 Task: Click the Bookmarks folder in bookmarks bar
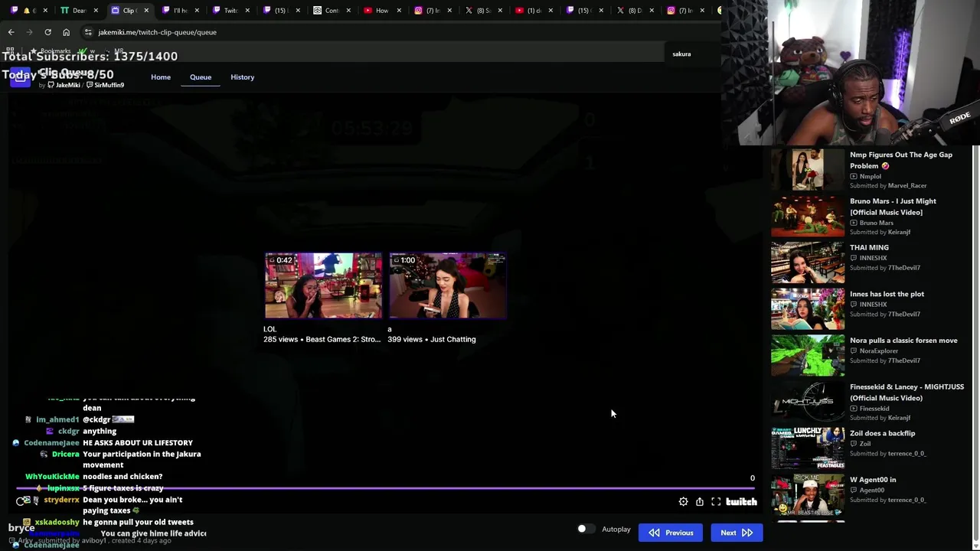pos(51,51)
